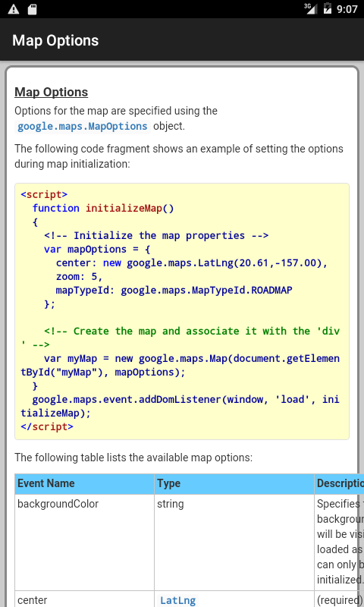364x607 pixels.
Task: Tap the center: new google.maps.LatLng code line
Action: [x=192, y=263]
